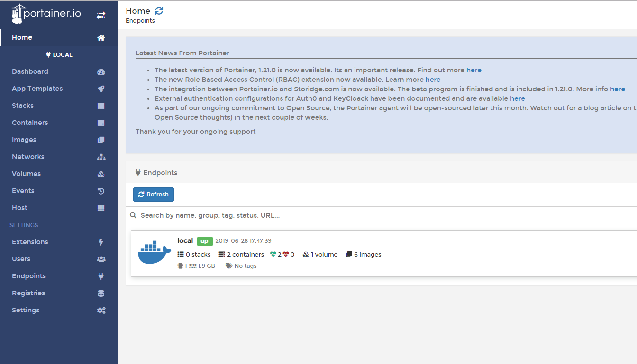Click the Portainer.io logo
Viewport: 637px width, 364px height.
point(46,14)
